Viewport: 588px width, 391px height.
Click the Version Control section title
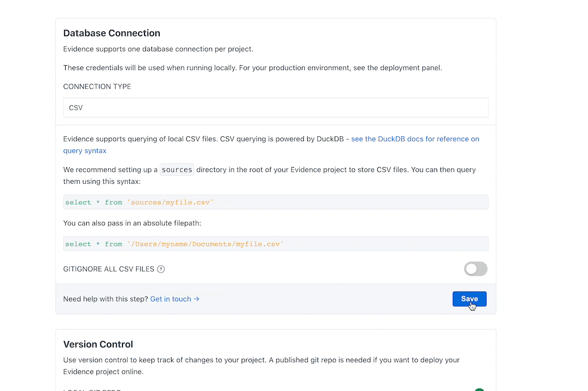[x=98, y=344]
